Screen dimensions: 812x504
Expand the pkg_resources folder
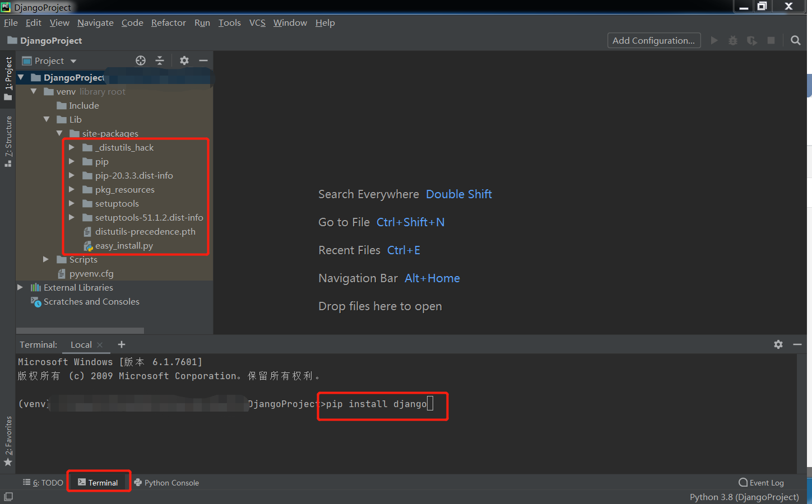point(72,189)
